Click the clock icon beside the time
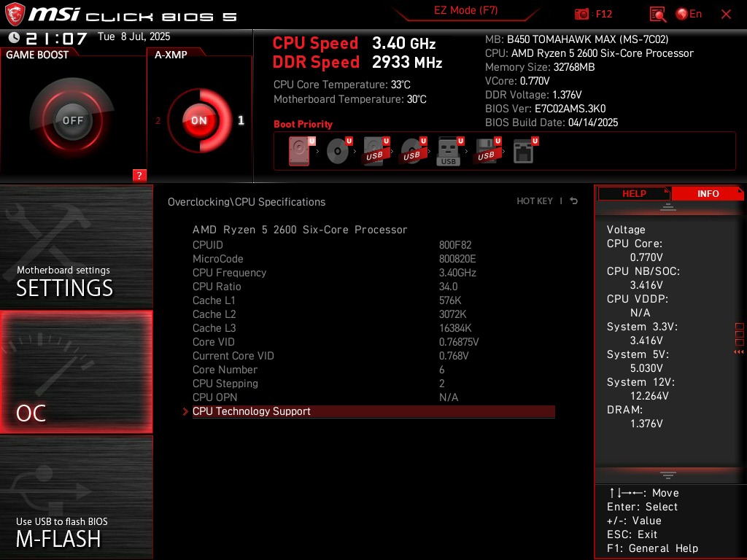The height and width of the screenshot is (560, 747). point(15,37)
